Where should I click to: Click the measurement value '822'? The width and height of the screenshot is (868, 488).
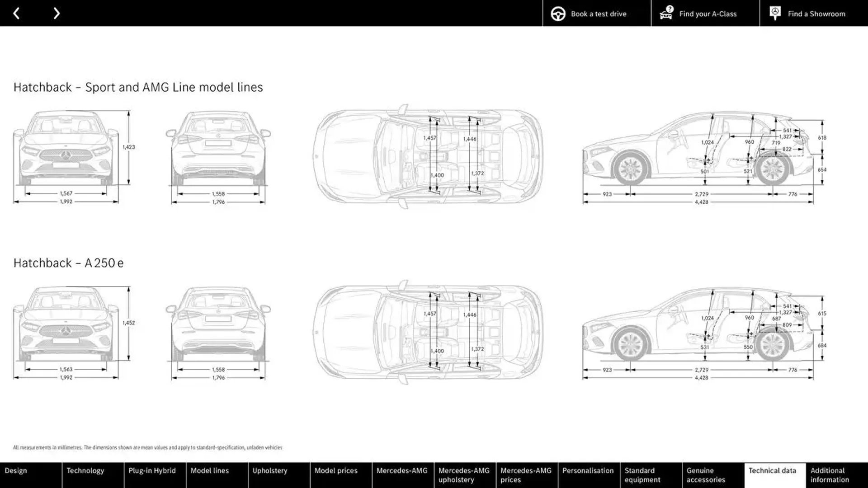[x=787, y=149]
